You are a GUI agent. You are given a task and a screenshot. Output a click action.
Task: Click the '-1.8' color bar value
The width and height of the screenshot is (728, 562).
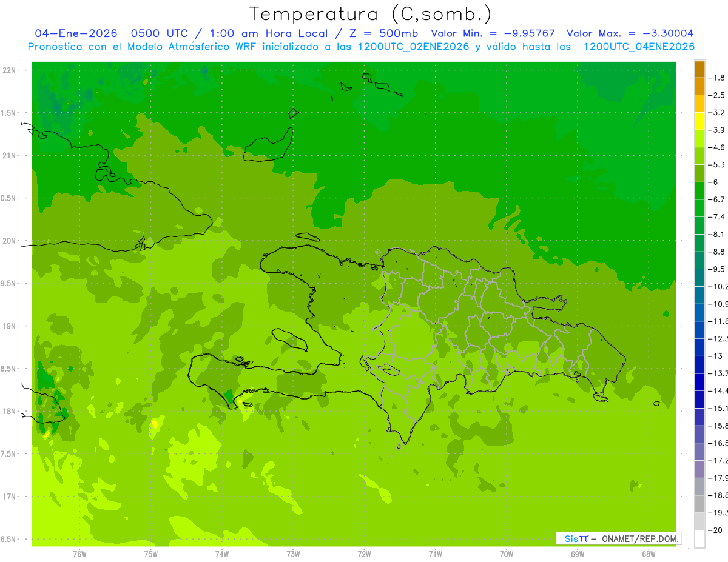pyautogui.click(x=717, y=78)
